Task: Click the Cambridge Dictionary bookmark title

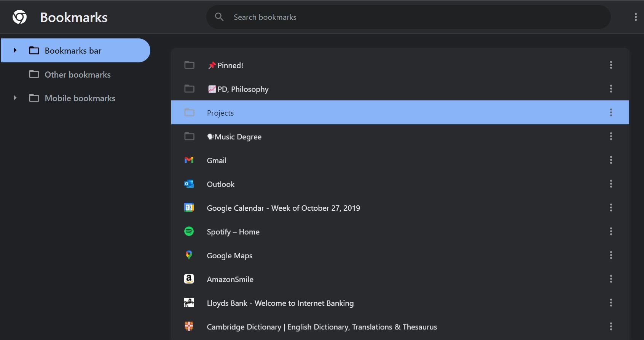Action: (x=322, y=327)
